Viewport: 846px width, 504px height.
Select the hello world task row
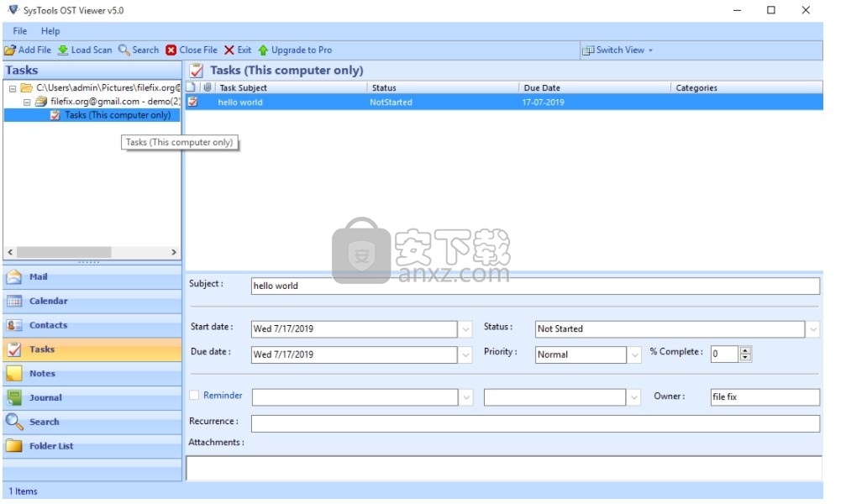coord(504,102)
